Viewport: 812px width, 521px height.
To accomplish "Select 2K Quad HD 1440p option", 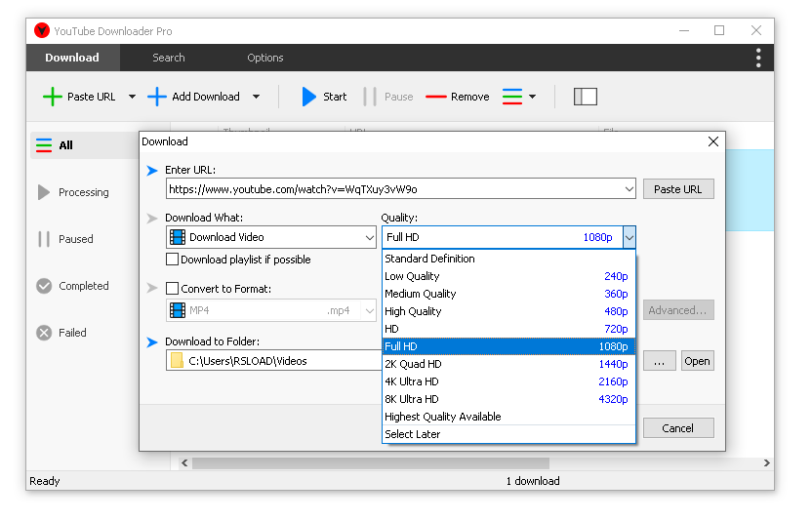I will tap(508, 364).
